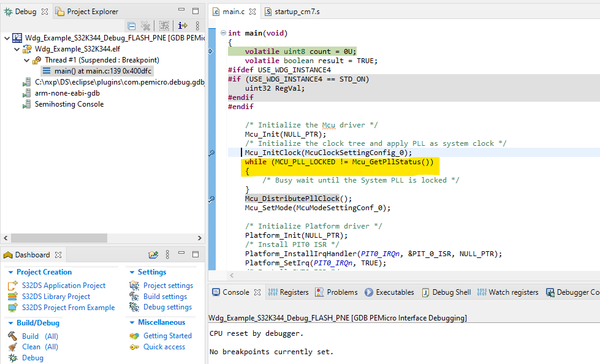Open Getting Started link
Viewport: 600px width, 364px height.
(x=167, y=336)
